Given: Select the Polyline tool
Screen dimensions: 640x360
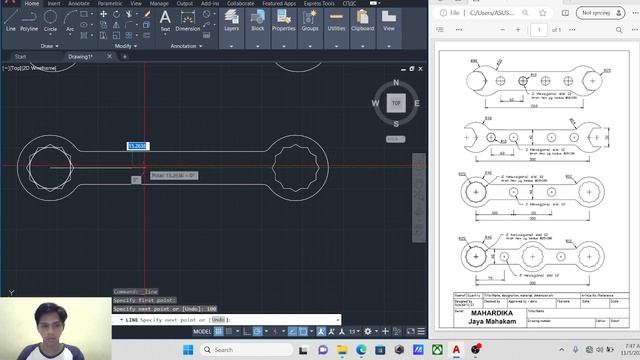Looking at the screenshot, I should 29,20.
